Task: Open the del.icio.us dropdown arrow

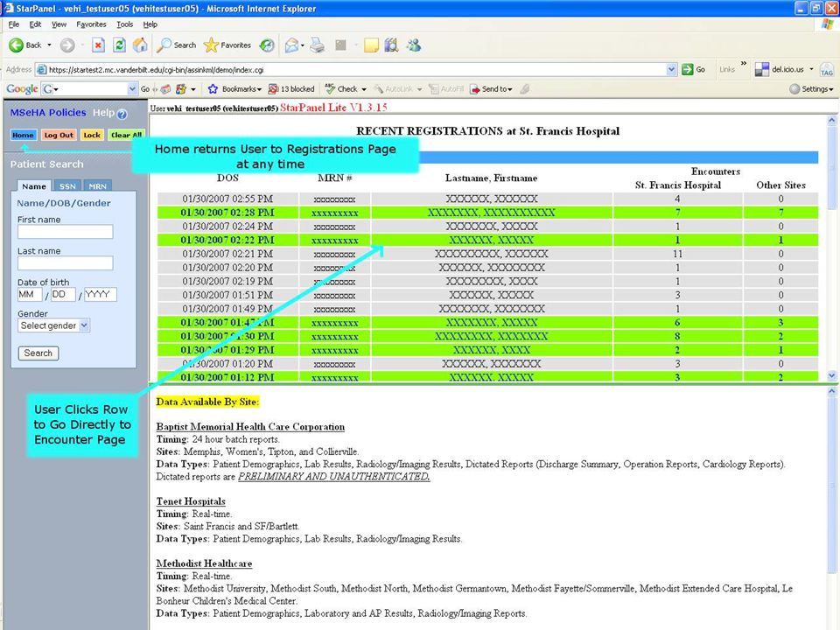Action: (x=811, y=70)
